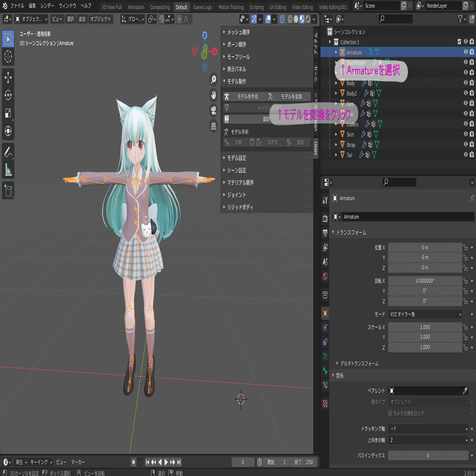Uncheck the Collection 1 checkbox

click(x=459, y=41)
